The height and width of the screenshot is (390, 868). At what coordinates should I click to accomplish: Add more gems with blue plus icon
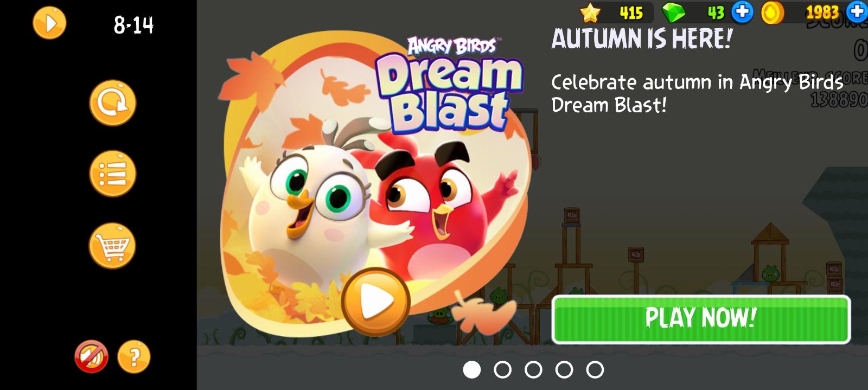click(x=742, y=12)
